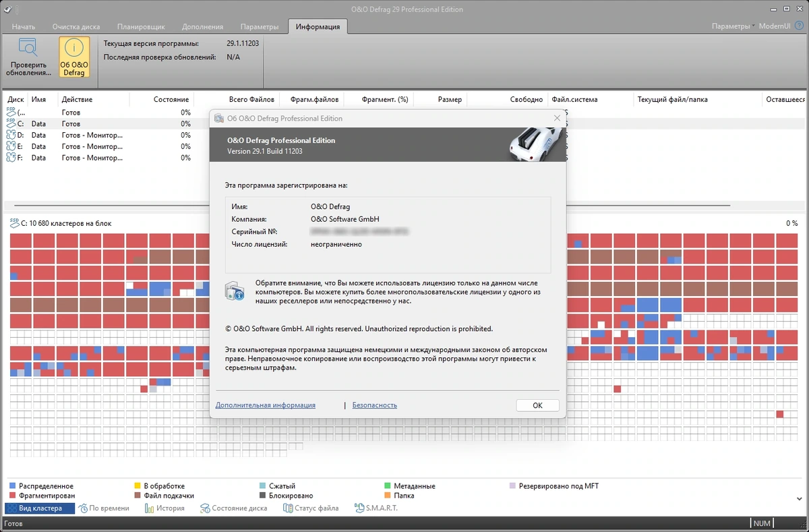This screenshot has width=809, height=532.
Task: Click the Файл подкачки brown legend swatch
Action: (138, 496)
